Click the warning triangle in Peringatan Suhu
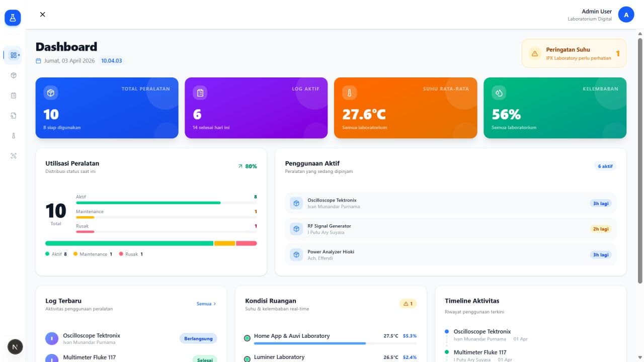The image size is (644, 362). pos(535,53)
